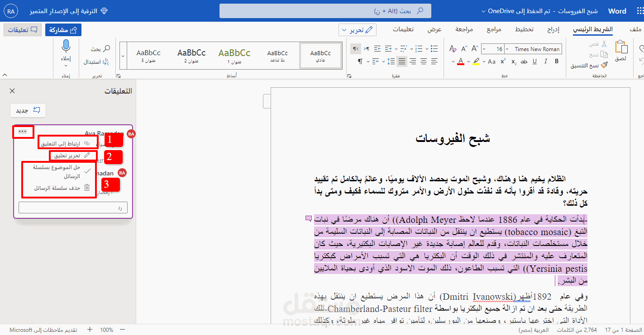Apply the عنوان 1 style
Image resolution: width=644 pixels, height=335 pixels.
click(x=234, y=56)
